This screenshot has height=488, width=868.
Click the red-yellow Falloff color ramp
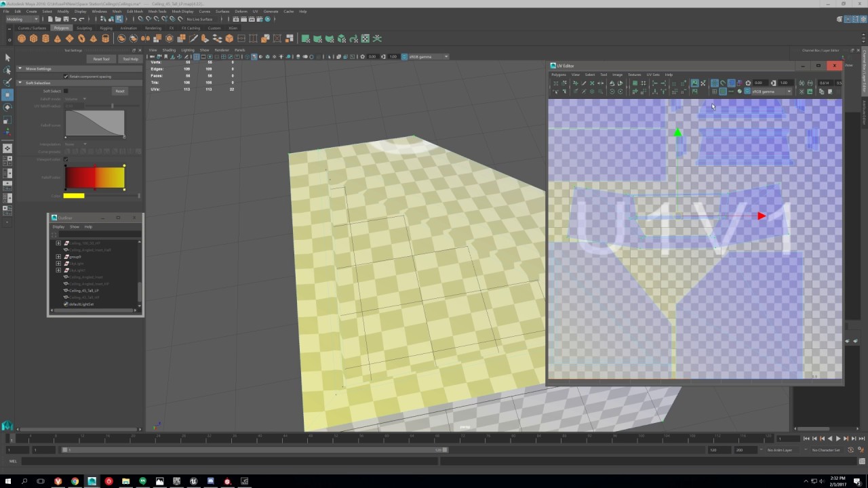click(x=95, y=178)
